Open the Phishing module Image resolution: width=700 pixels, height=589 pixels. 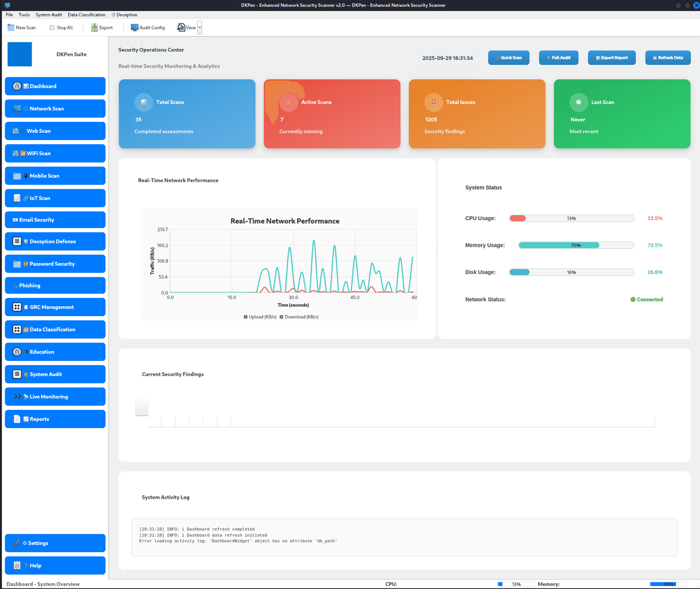pos(55,285)
